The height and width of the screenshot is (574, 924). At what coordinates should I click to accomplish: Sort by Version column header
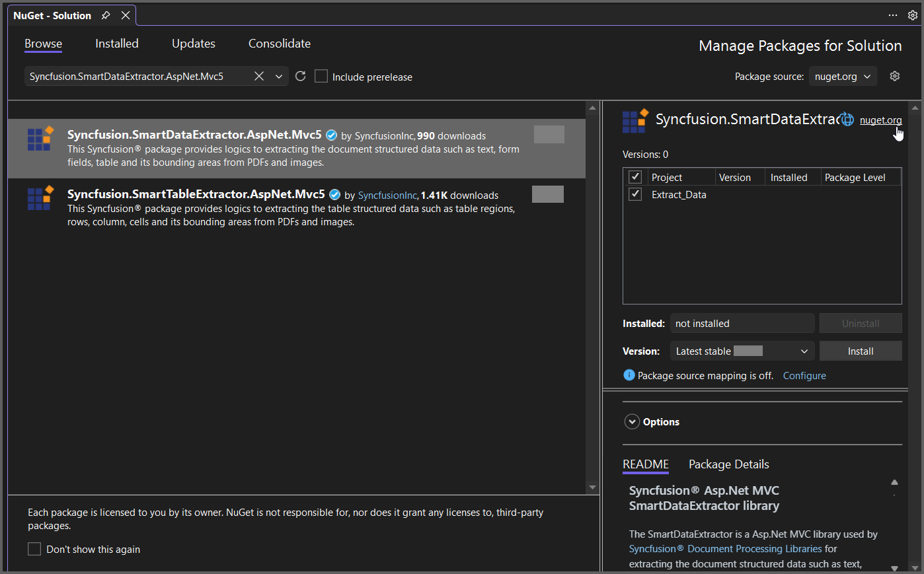click(x=740, y=177)
